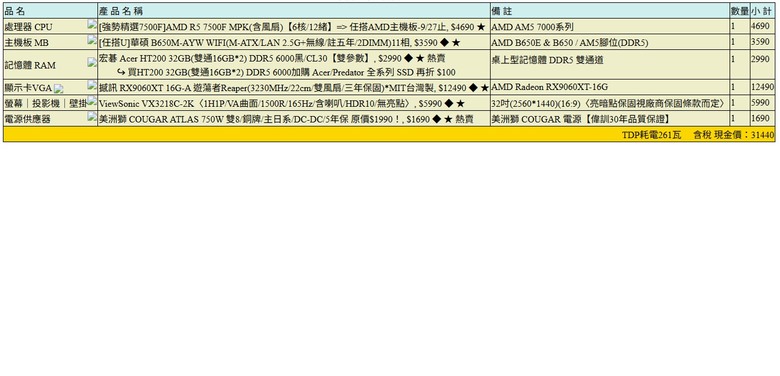Click AMD Radeon RX9060XT-16G note

(x=550, y=88)
